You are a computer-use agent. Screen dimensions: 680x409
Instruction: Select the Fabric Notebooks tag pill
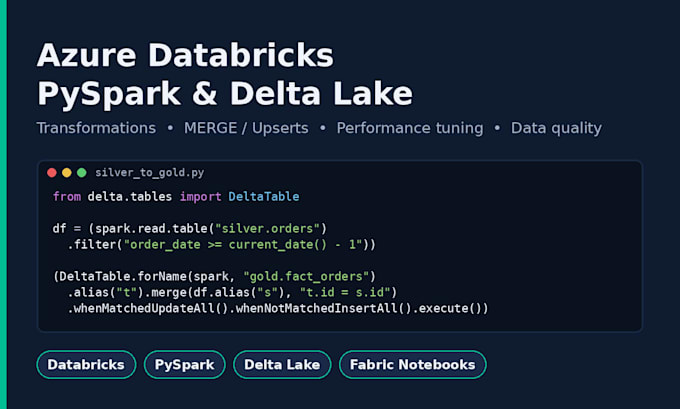[x=413, y=364]
